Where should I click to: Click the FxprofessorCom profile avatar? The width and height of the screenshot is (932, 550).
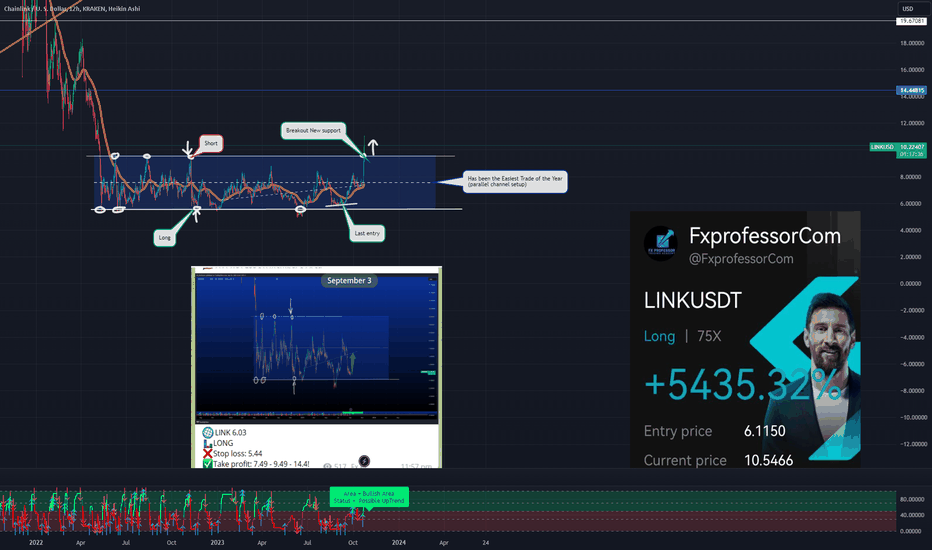(661, 243)
